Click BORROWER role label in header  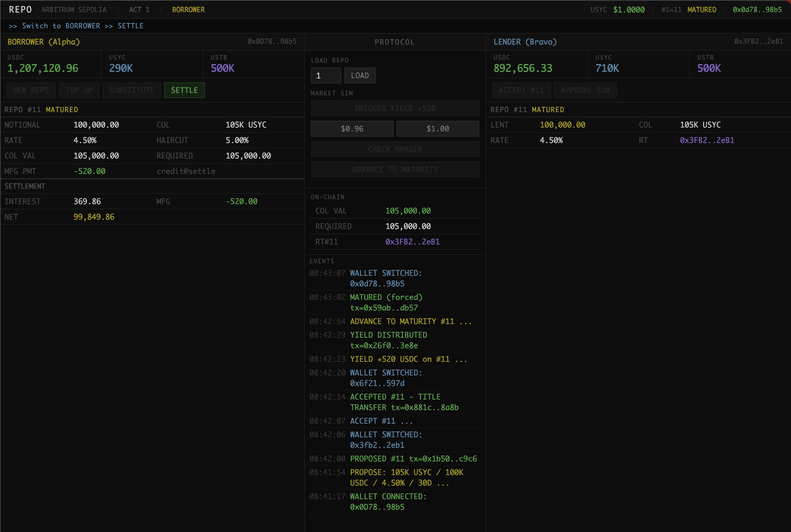pyautogui.click(x=188, y=9)
